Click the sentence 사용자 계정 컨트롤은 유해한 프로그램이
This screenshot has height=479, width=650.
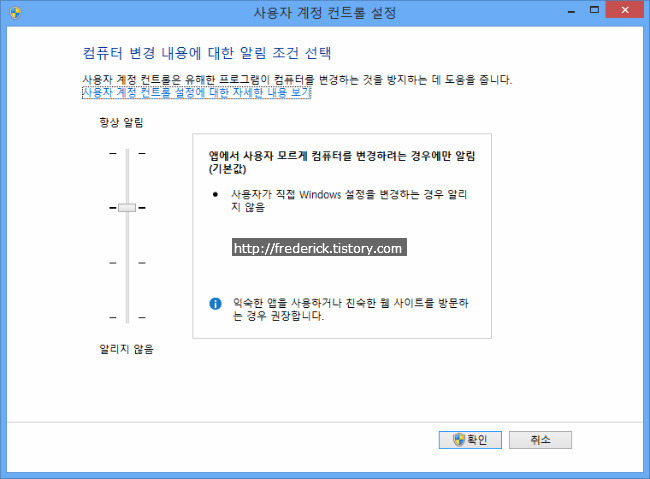(297, 80)
